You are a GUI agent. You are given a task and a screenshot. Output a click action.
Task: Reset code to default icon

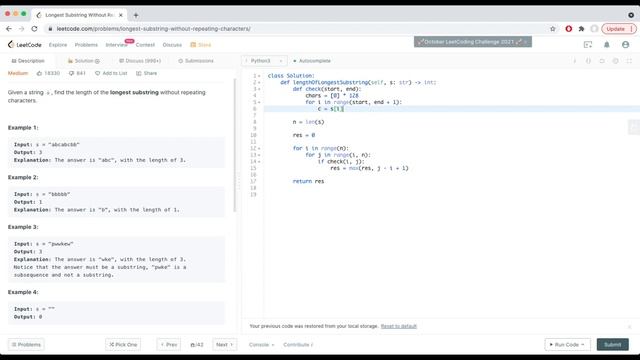(602, 61)
